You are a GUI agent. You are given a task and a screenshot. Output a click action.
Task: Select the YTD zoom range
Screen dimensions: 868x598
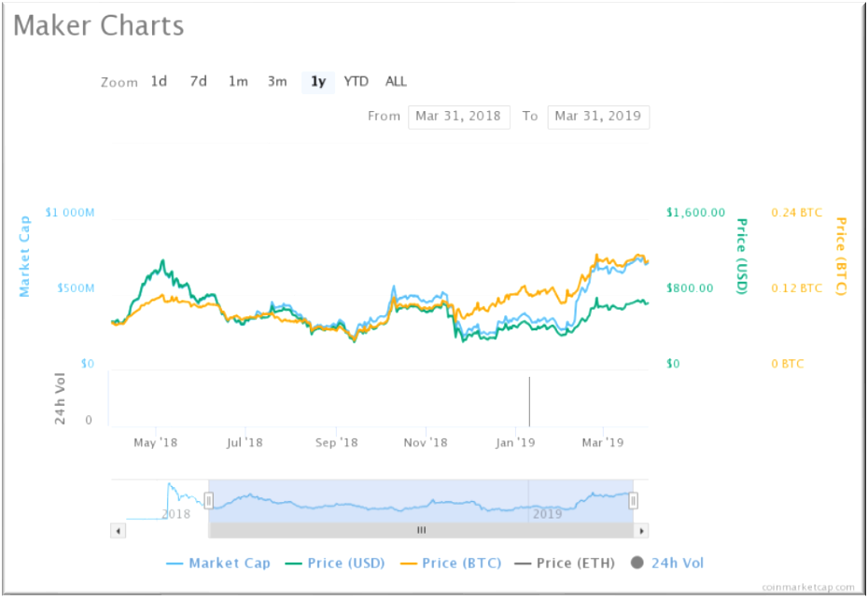pyautogui.click(x=356, y=82)
